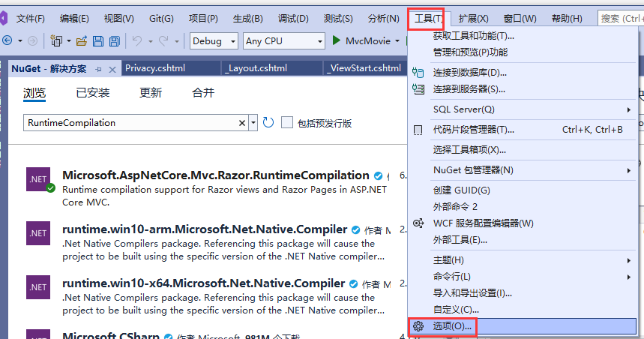
Task: Select the Microsoft.AspNetCore.Mvc.Razor.RuntimeCompilation .NET package icon
Action: coord(38,179)
